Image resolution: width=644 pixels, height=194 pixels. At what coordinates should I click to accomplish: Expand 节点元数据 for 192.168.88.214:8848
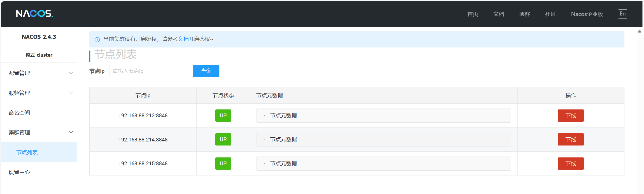coord(383,139)
